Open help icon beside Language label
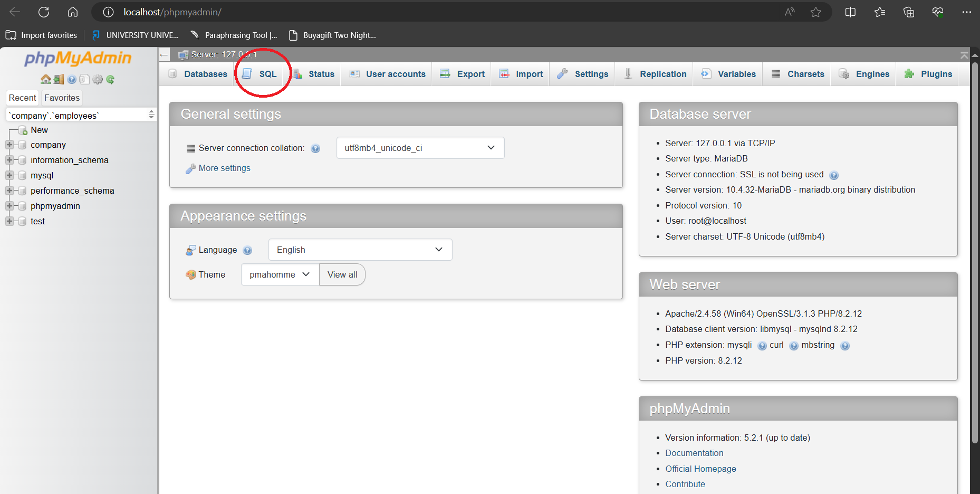 (x=247, y=250)
